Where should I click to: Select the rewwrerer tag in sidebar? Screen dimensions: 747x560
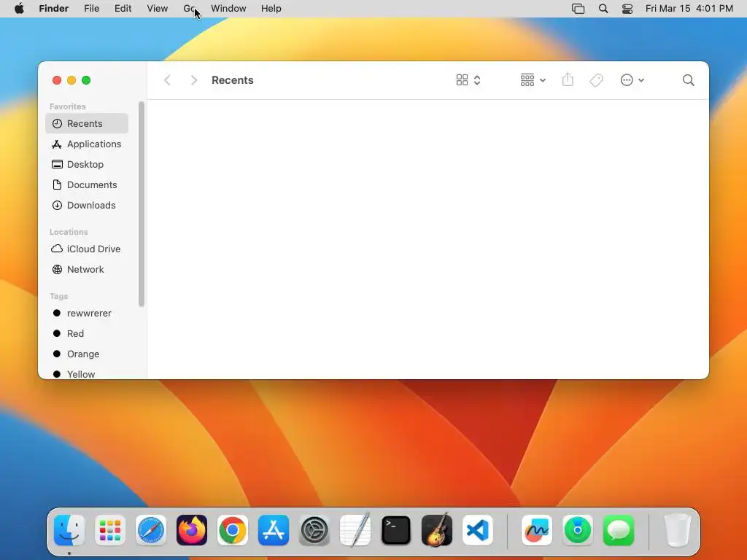[x=87, y=313]
